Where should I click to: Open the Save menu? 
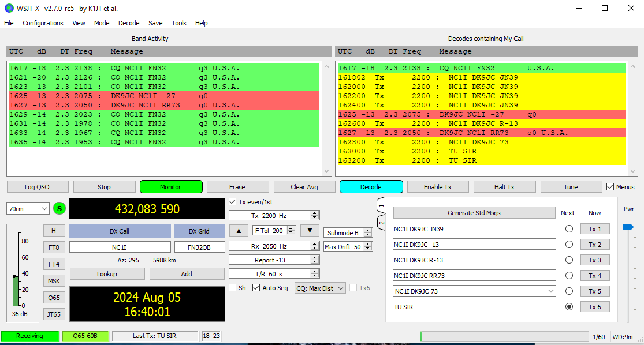tap(155, 23)
